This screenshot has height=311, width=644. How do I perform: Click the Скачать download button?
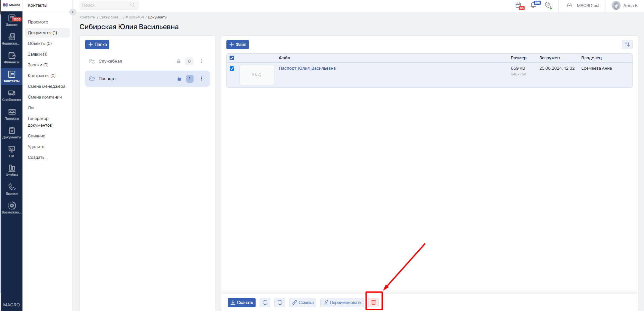(x=241, y=303)
